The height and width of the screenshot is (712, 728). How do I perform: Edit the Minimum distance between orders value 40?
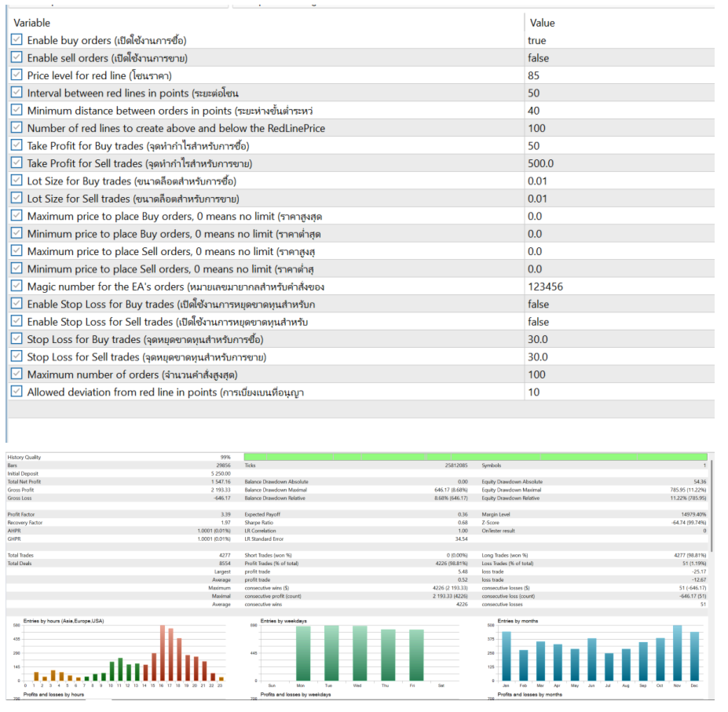click(533, 111)
